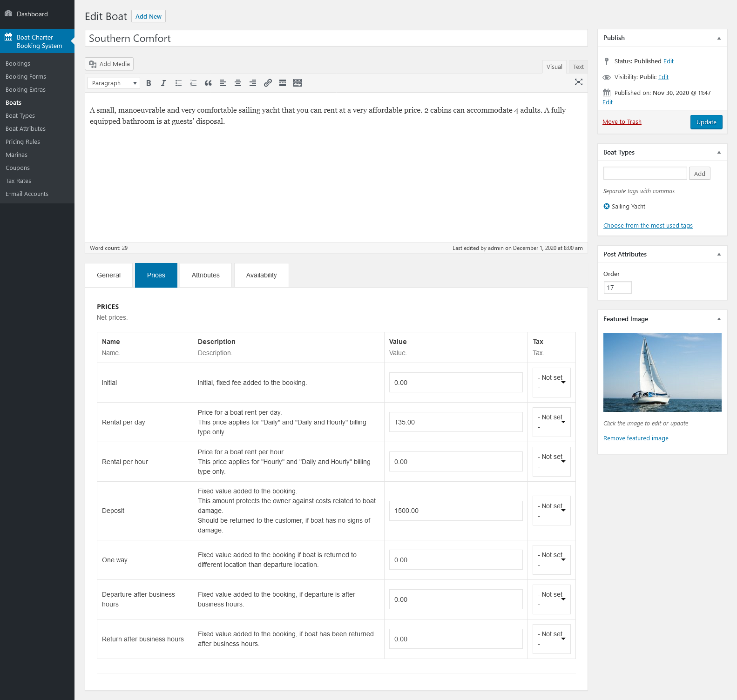
Task: Edit the publish Status
Action: tap(669, 61)
